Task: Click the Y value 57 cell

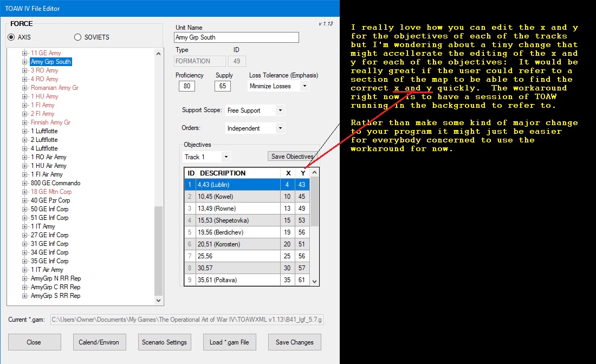Action: 302,268
